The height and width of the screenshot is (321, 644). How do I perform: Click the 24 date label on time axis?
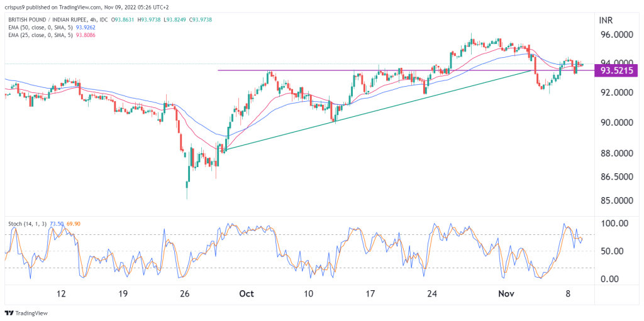(431, 294)
